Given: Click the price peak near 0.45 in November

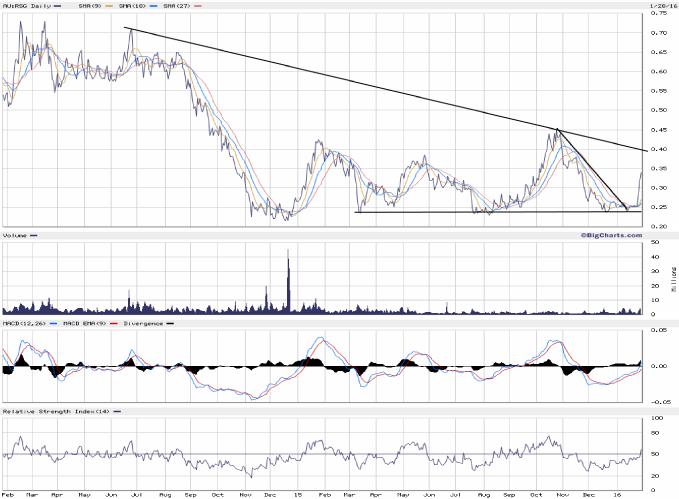Looking at the screenshot, I should [557, 129].
